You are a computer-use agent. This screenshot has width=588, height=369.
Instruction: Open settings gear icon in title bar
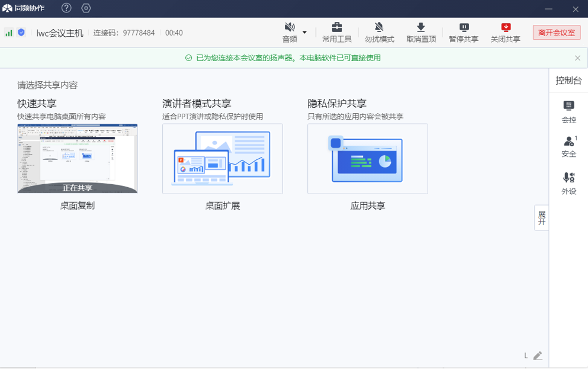[86, 8]
